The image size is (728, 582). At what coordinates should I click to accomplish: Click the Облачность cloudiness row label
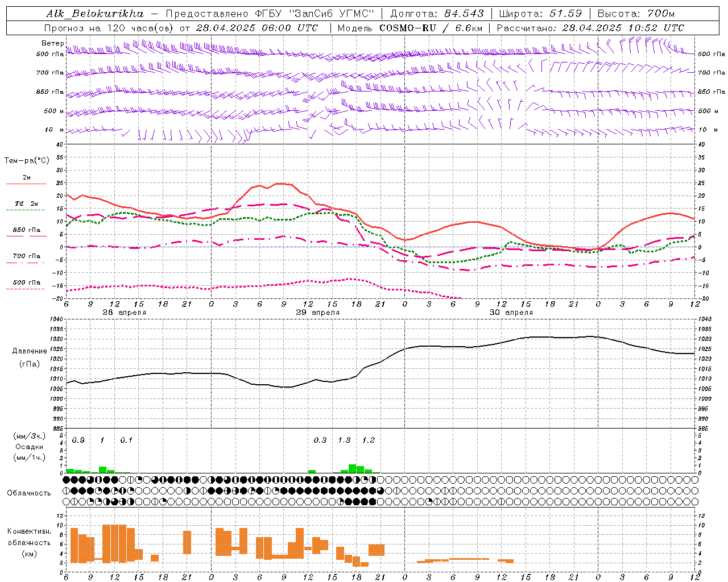(x=29, y=493)
